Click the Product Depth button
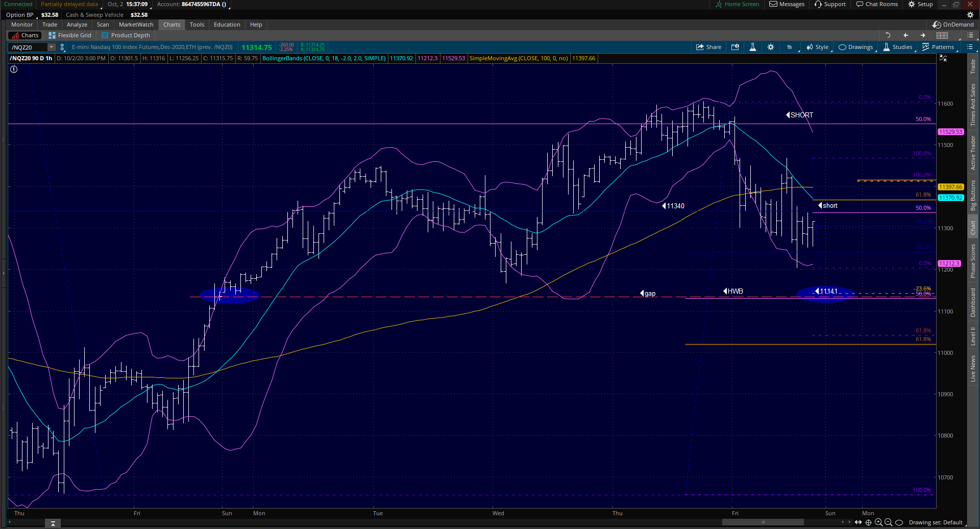The width and height of the screenshot is (980, 529). [x=126, y=35]
